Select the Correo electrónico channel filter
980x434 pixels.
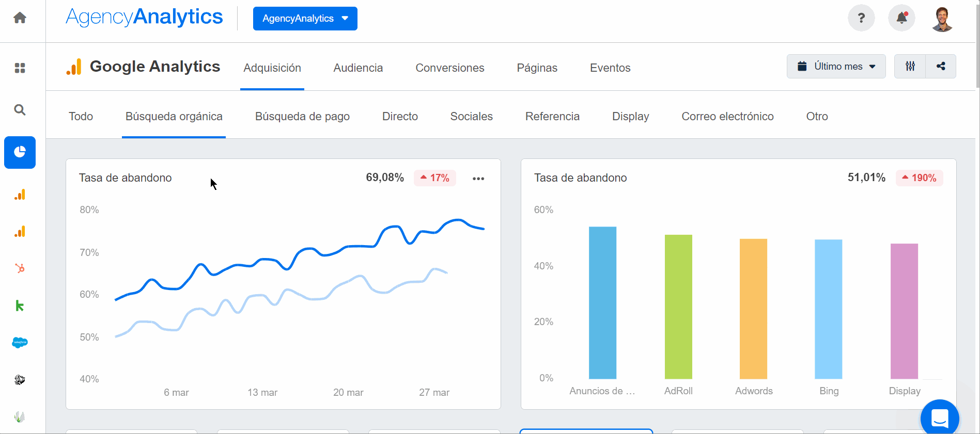727,117
